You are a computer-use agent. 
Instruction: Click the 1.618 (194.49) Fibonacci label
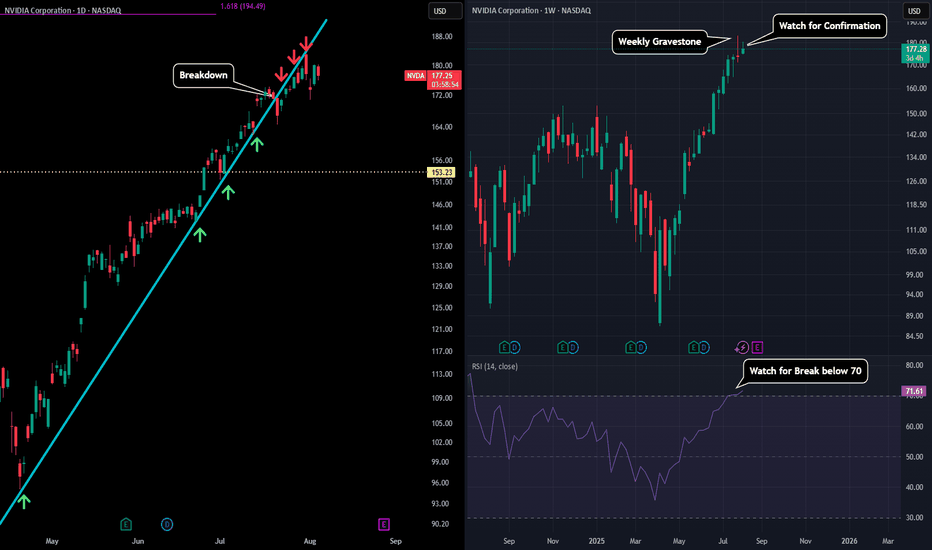[x=243, y=6]
